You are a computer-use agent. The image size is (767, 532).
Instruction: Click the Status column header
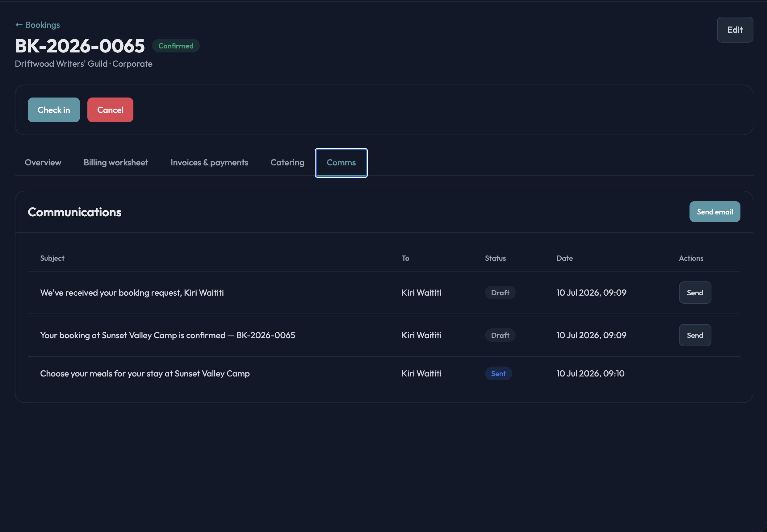(495, 258)
